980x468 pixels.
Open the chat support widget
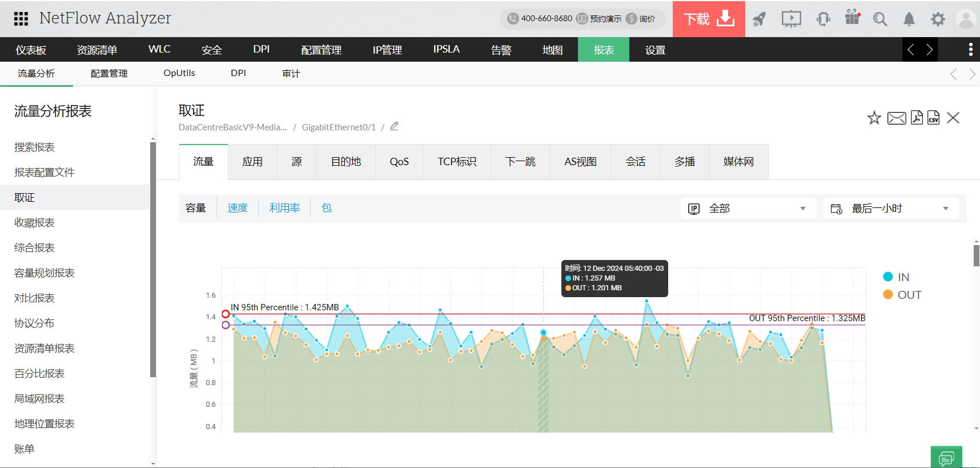[946, 457]
